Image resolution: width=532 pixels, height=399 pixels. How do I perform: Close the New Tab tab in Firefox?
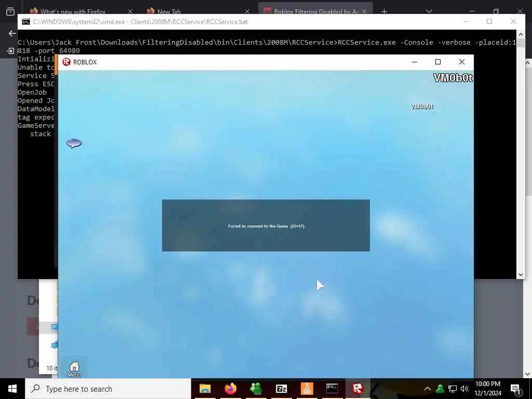pos(247,11)
